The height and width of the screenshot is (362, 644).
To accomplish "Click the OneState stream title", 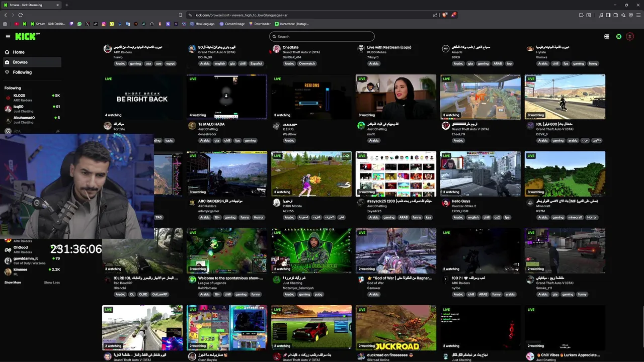I will click(x=290, y=47).
